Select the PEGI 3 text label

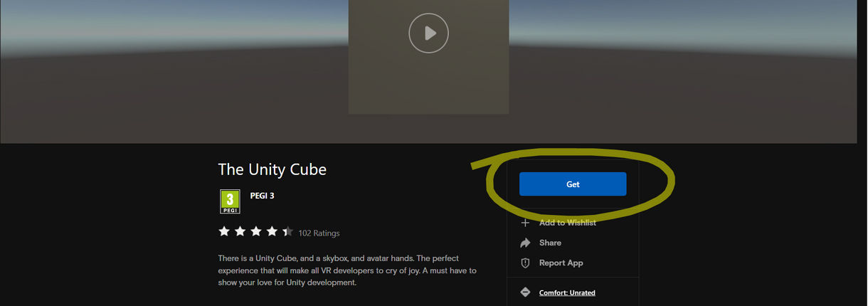[262, 195]
